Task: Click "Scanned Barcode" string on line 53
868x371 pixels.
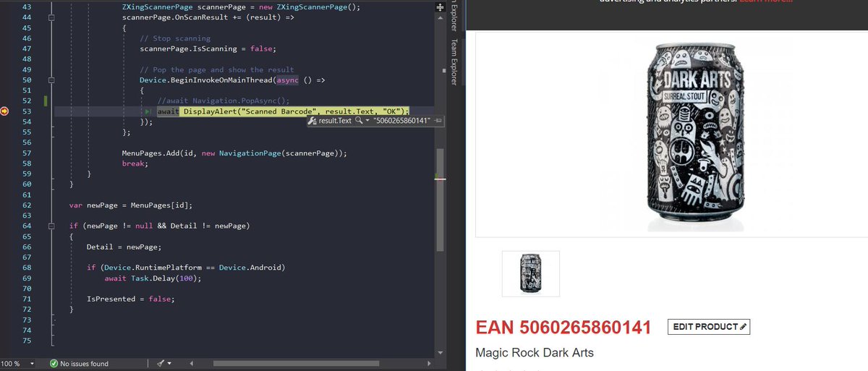Action: (278, 111)
